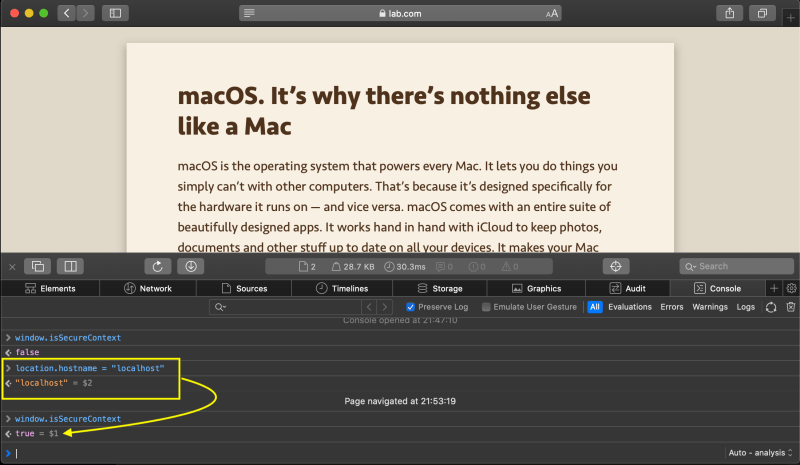
Task: Clear console log trash icon
Action: click(x=791, y=307)
